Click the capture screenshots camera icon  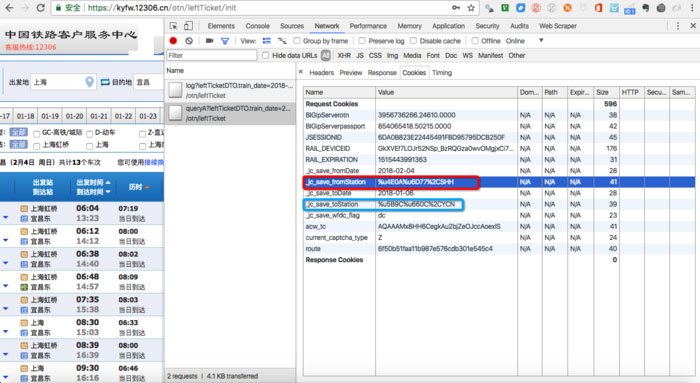[x=209, y=41]
